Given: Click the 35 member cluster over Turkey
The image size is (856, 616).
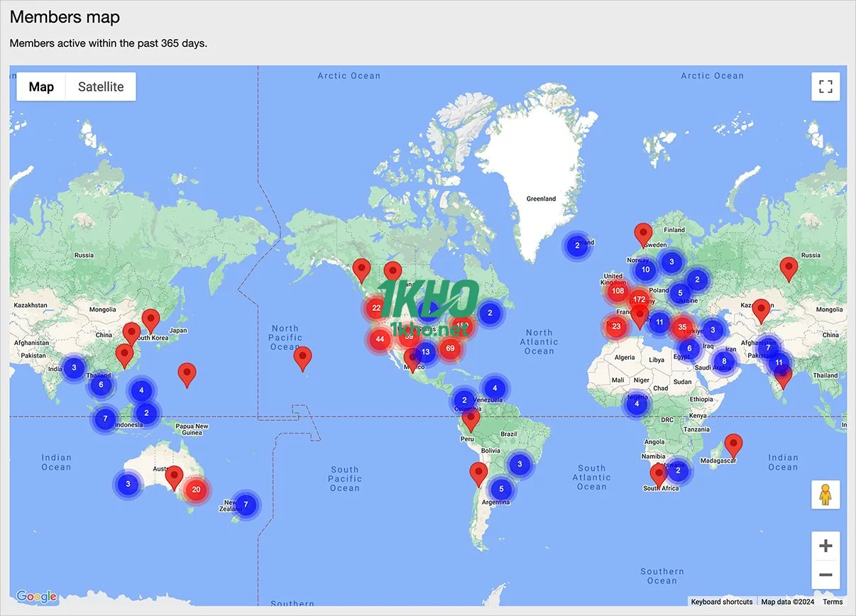Looking at the screenshot, I should click(x=682, y=327).
